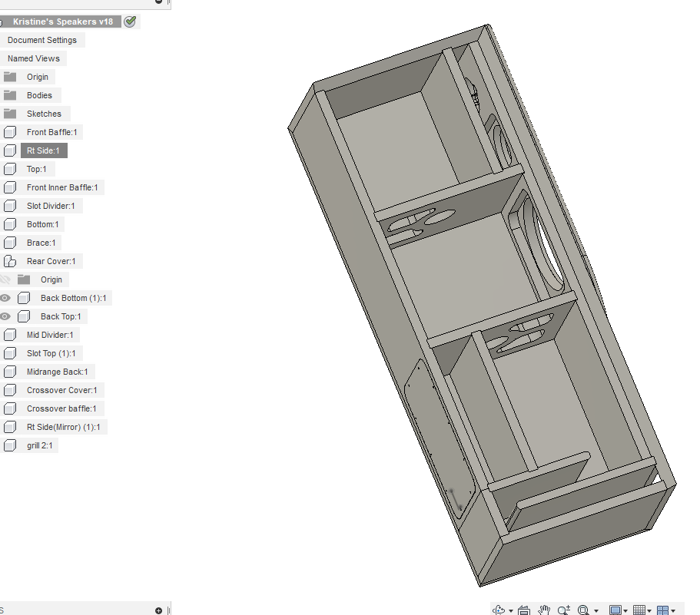Click the Slot Top (1):1 component icon
The height and width of the screenshot is (615, 700).
[10, 353]
